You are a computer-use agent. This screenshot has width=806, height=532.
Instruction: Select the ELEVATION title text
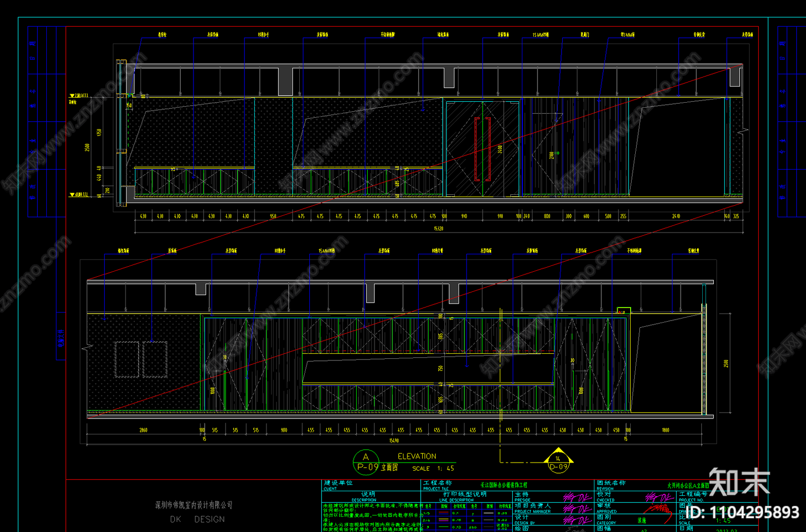click(x=417, y=456)
